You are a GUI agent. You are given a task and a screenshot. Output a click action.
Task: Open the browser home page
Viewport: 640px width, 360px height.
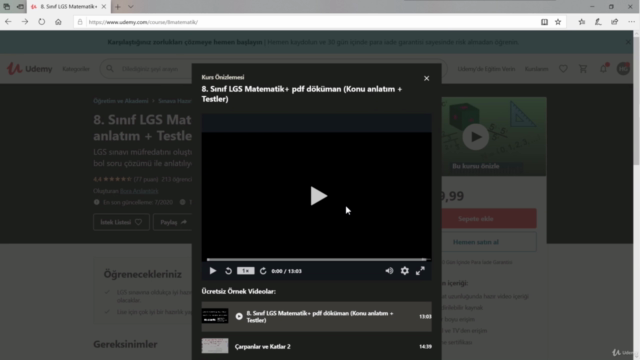coord(58,22)
